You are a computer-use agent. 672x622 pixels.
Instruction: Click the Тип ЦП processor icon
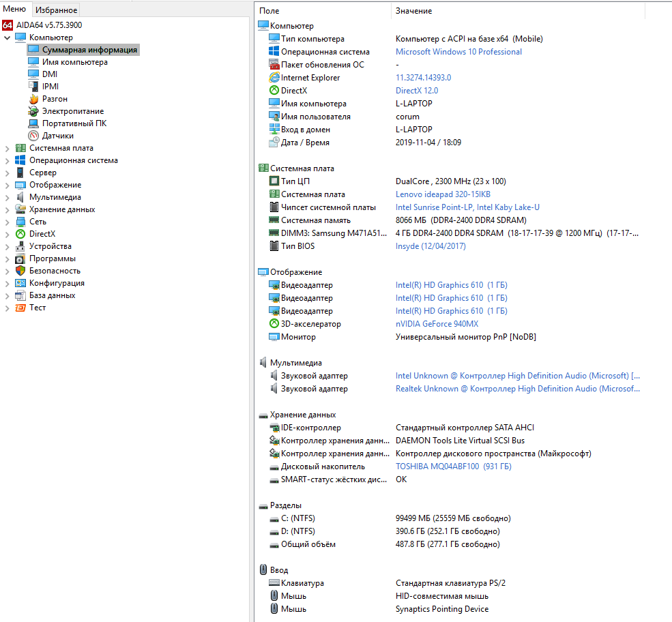tap(274, 181)
